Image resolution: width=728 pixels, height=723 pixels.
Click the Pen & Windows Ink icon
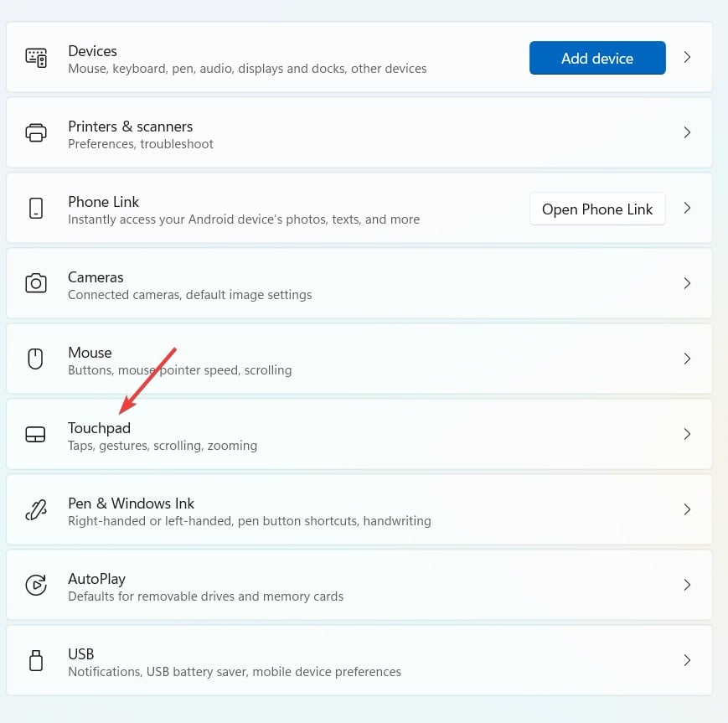[35, 509]
